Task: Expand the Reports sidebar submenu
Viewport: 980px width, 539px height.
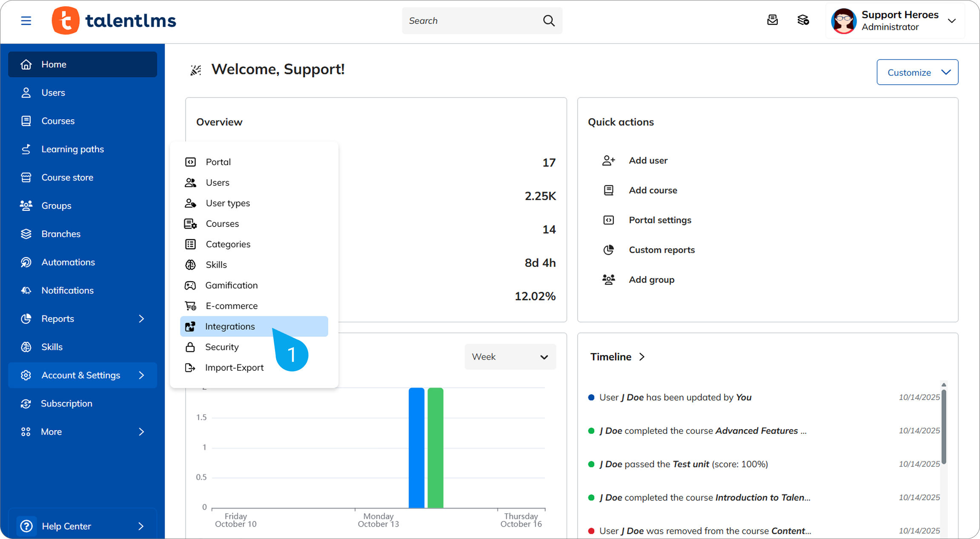Action: 141,319
